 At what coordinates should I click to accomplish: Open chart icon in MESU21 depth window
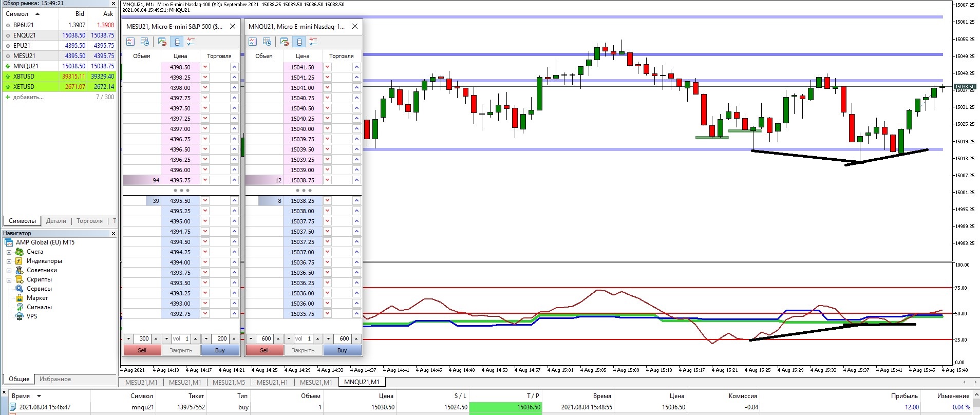point(130,42)
